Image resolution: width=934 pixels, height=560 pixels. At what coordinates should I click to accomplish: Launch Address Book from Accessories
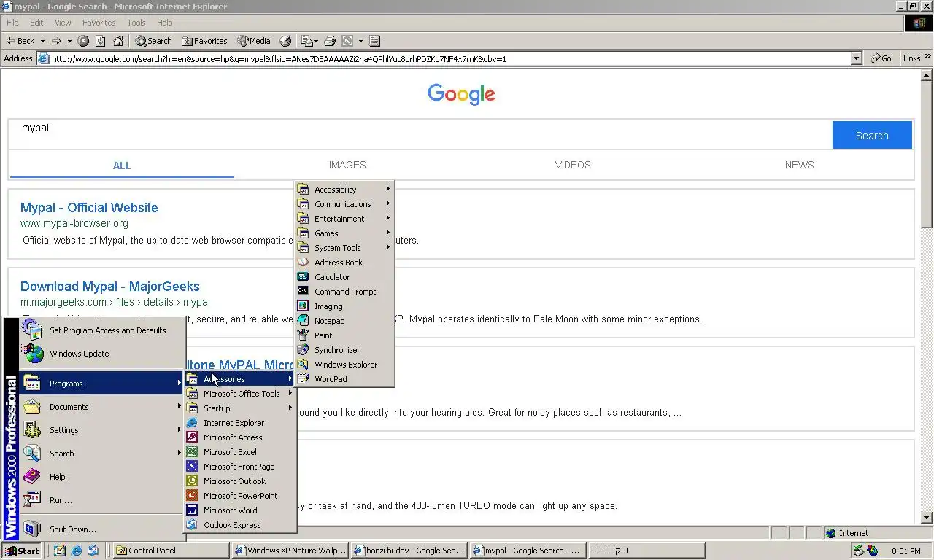tap(344, 262)
